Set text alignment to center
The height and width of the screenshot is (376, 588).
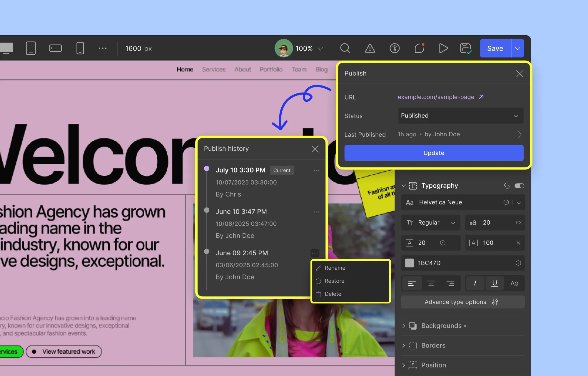tap(431, 283)
